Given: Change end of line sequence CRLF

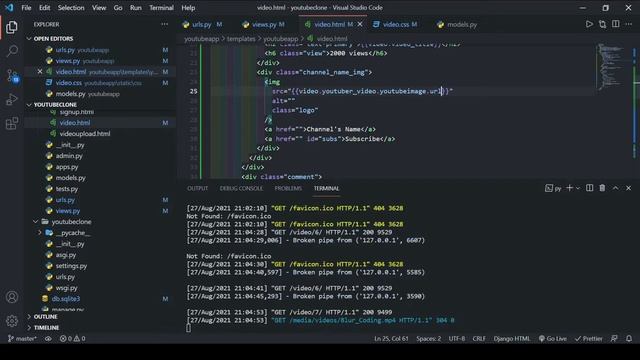Looking at the screenshot, I should [479, 338].
